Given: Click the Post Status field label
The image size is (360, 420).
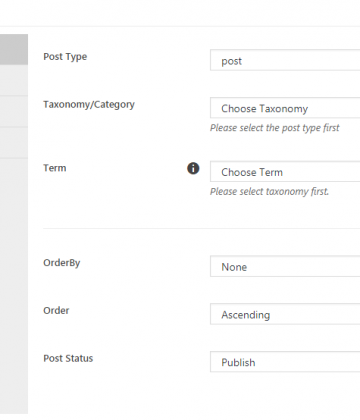Looking at the screenshot, I should [x=68, y=358].
